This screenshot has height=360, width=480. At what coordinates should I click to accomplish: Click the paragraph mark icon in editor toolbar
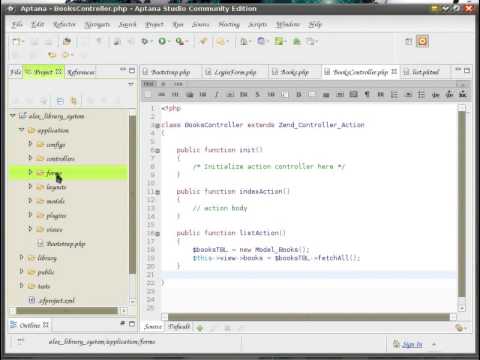coord(367,94)
